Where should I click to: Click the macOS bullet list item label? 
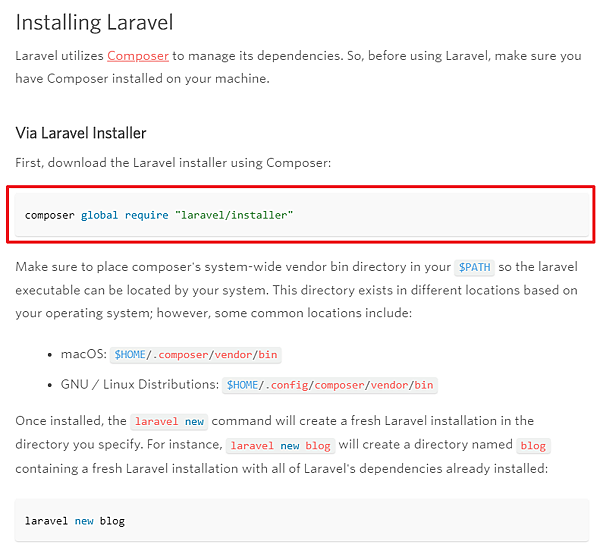(x=84, y=354)
